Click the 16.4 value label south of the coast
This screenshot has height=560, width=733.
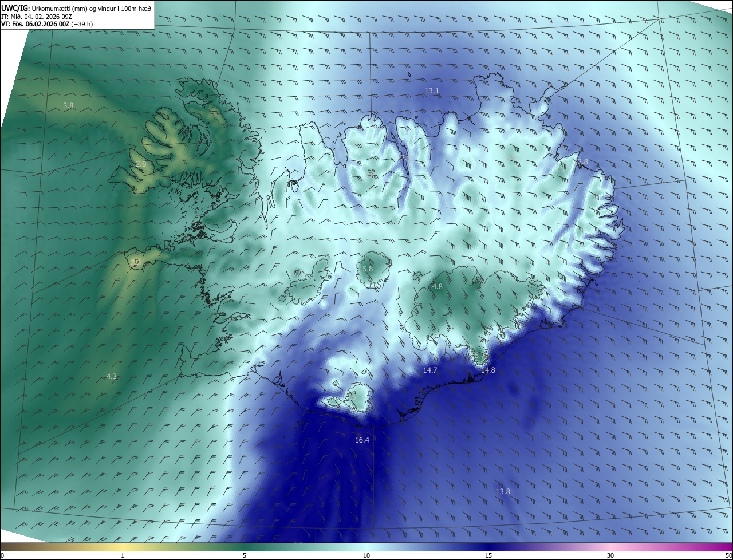[x=362, y=440]
